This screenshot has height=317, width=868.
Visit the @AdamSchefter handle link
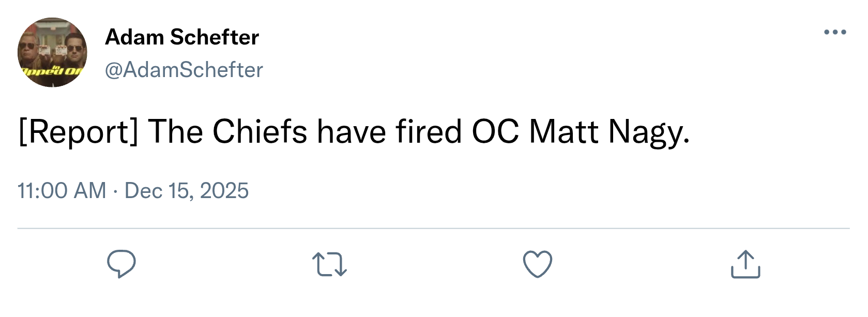184,70
